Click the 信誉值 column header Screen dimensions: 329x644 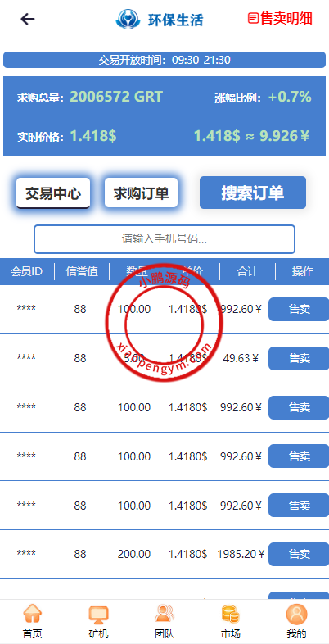[x=82, y=271]
